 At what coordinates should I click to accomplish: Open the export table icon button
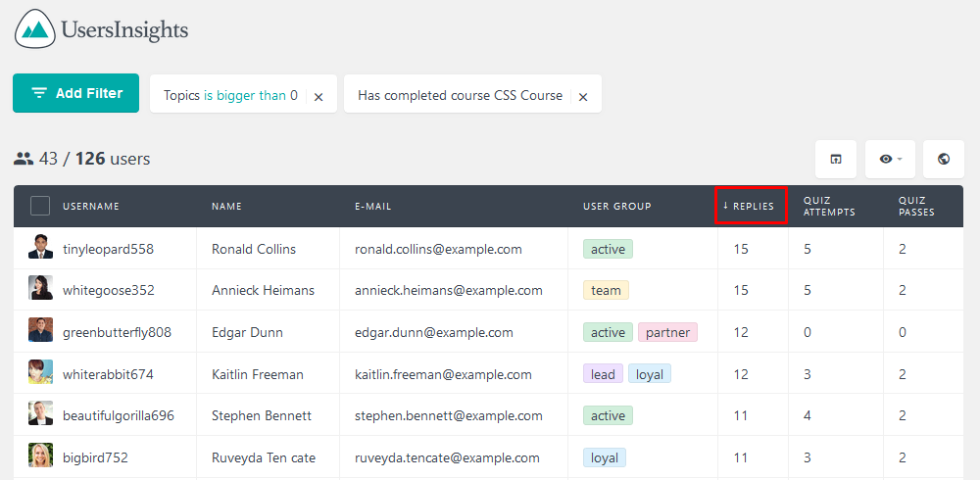click(836, 159)
